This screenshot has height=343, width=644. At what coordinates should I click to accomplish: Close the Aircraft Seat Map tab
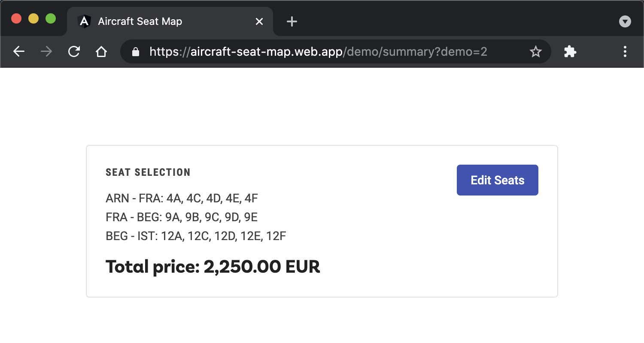pos(259,21)
